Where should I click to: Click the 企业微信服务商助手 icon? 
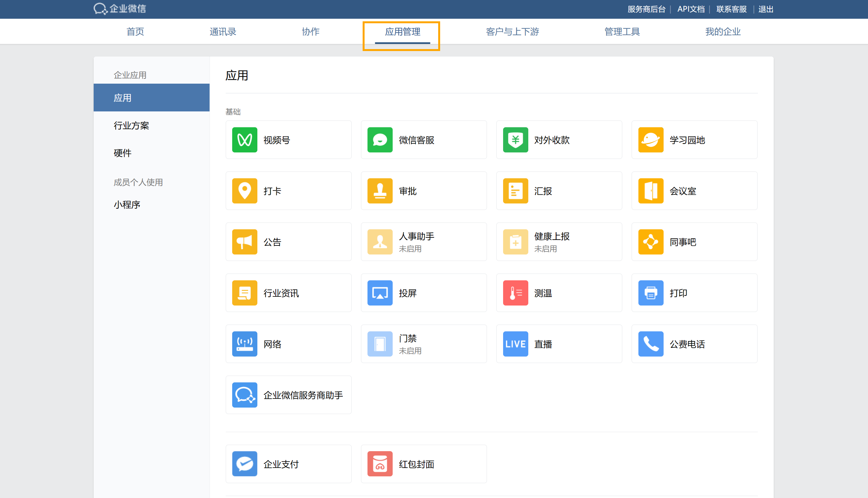244,395
